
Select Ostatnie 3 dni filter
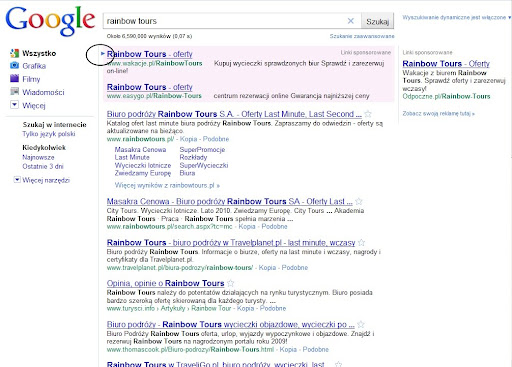(x=43, y=166)
